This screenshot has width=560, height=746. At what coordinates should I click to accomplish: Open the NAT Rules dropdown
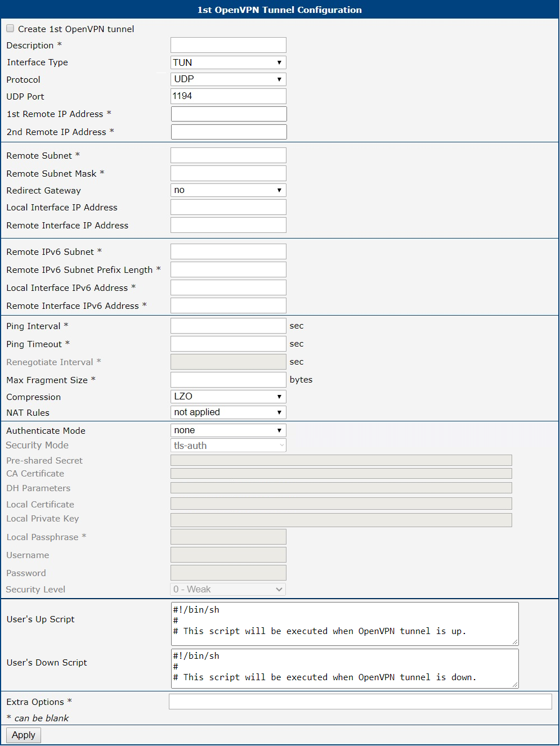point(229,412)
